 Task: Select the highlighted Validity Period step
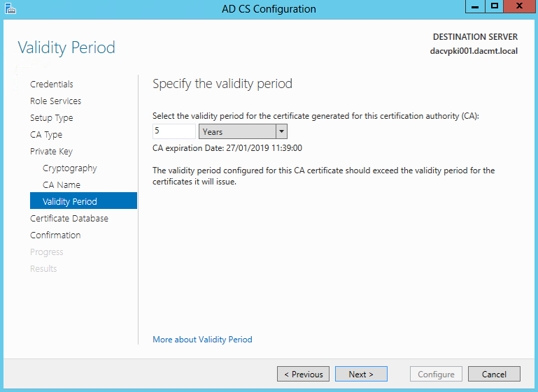click(83, 201)
